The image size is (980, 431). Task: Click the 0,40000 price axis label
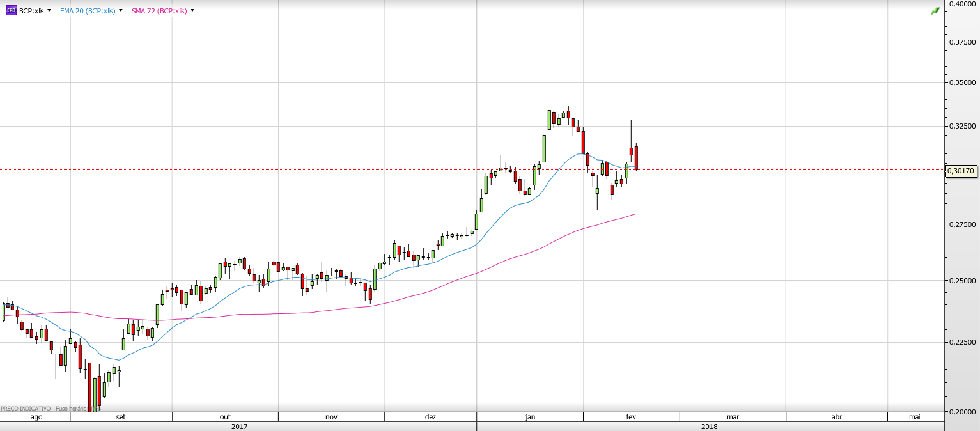pyautogui.click(x=962, y=4)
